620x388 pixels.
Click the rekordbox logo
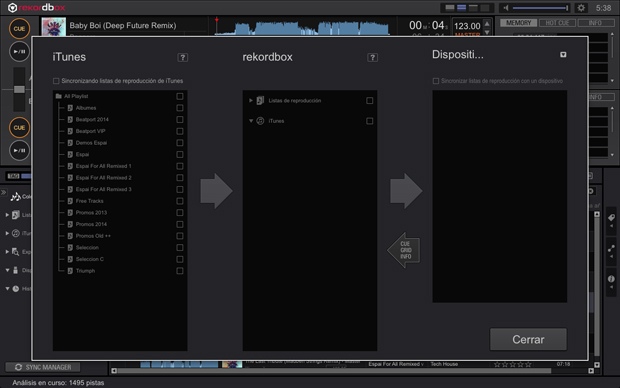(x=36, y=8)
